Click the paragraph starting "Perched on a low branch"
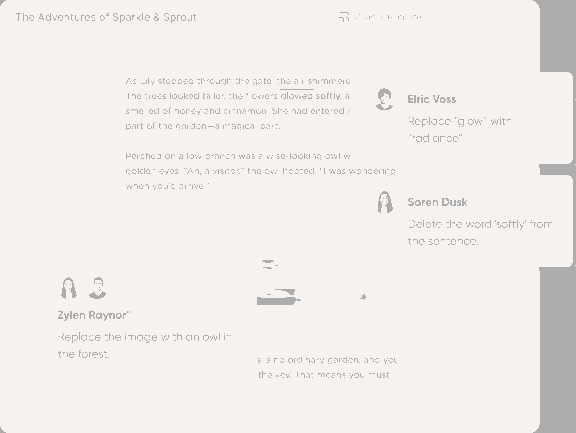 pos(260,171)
